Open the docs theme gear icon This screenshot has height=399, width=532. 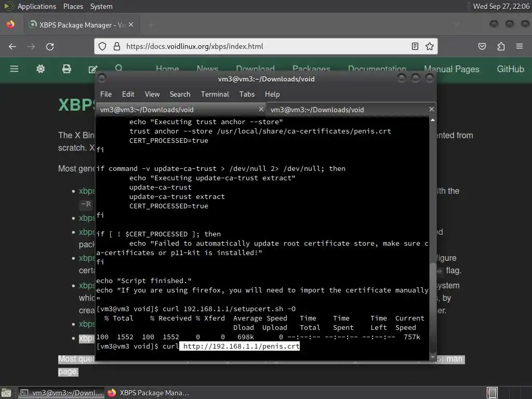pos(41,69)
